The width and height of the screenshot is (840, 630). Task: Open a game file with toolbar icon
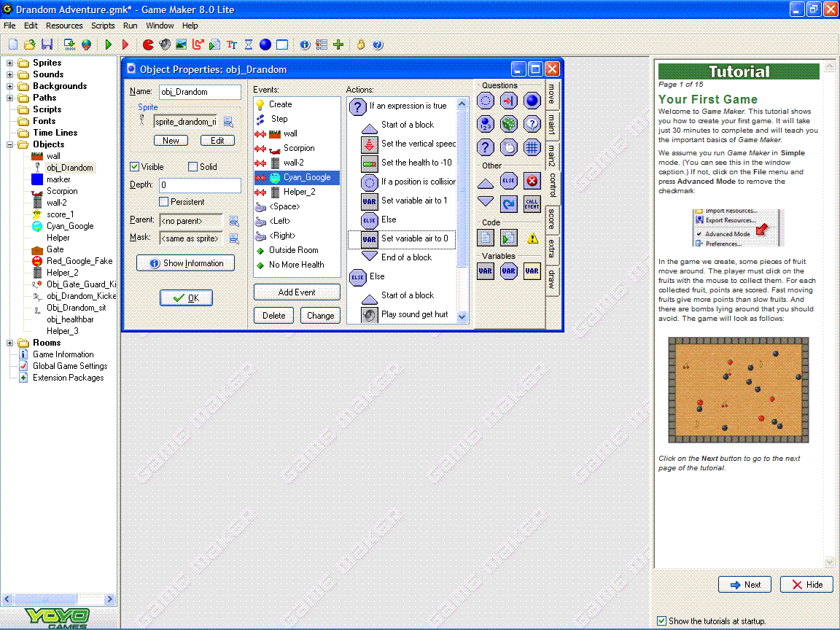click(30, 44)
